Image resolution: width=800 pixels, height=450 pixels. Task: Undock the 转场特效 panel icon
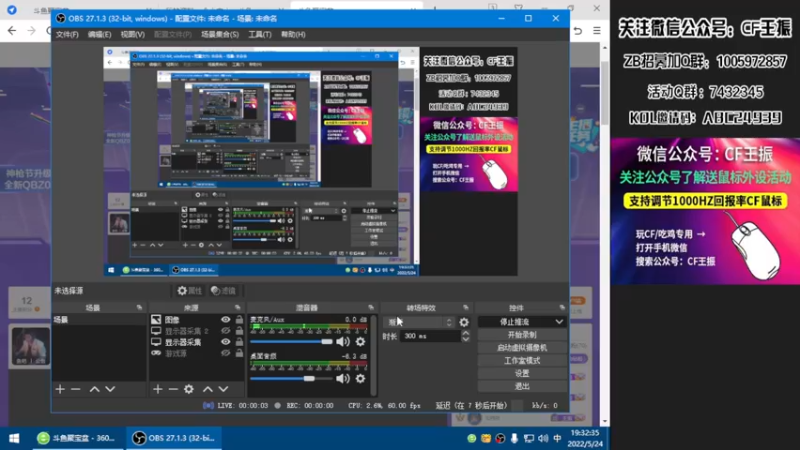tap(466, 308)
